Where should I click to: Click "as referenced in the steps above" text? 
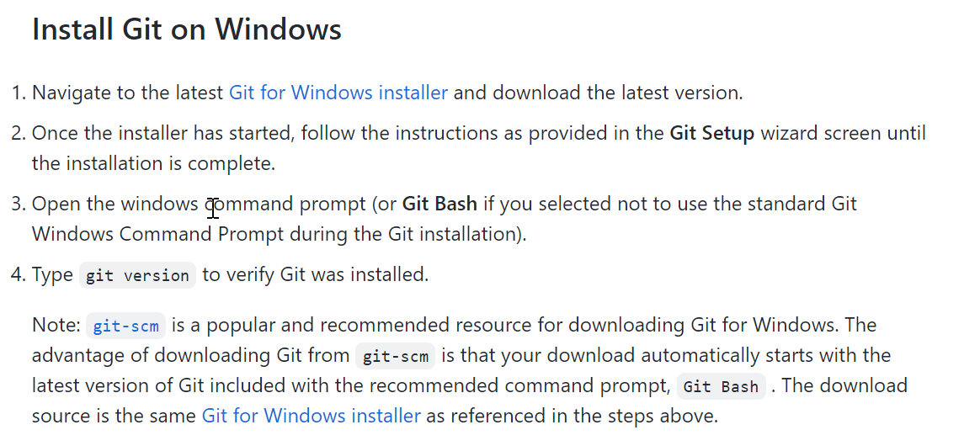pos(572,416)
